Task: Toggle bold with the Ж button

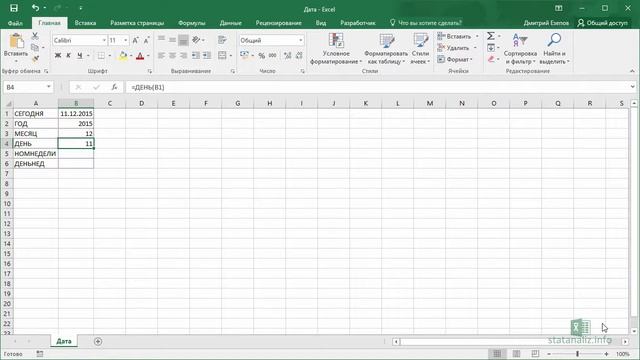Action: 58,56
